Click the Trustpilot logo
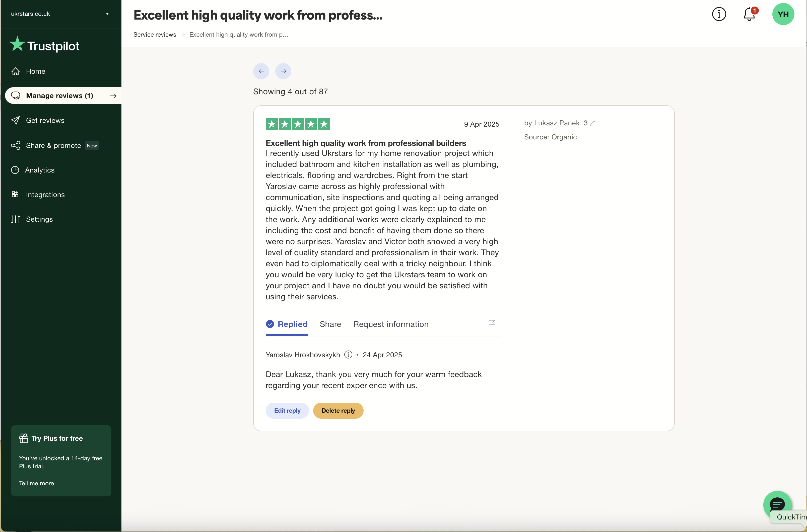807x532 pixels. [44, 45]
